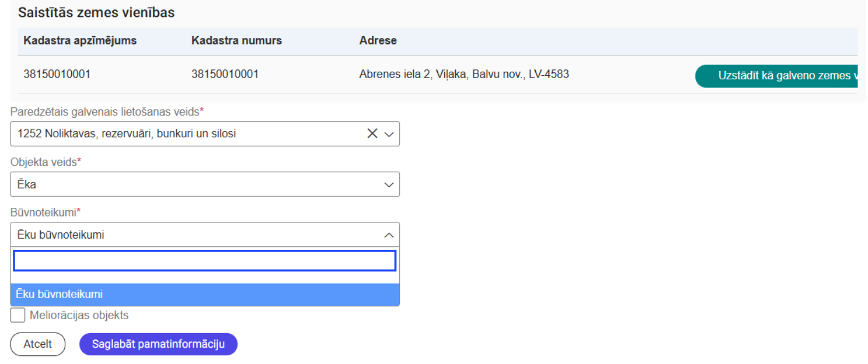
Task: Focus the search box in Būvnoteikumi list
Action: pyautogui.click(x=205, y=261)
